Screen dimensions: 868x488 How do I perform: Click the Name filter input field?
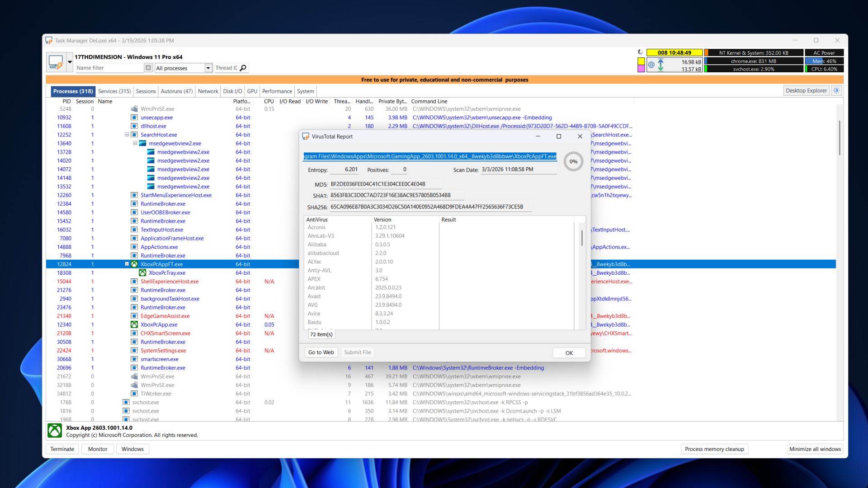109,68
